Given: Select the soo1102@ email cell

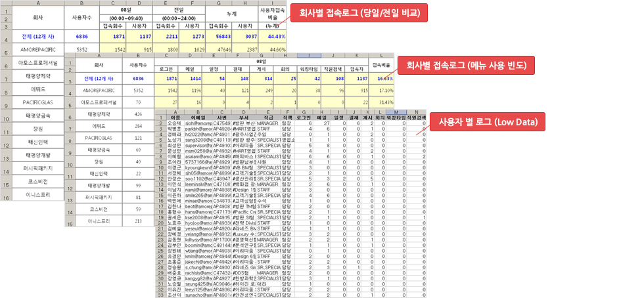Looking at the screenshot, I should [198, 179].
